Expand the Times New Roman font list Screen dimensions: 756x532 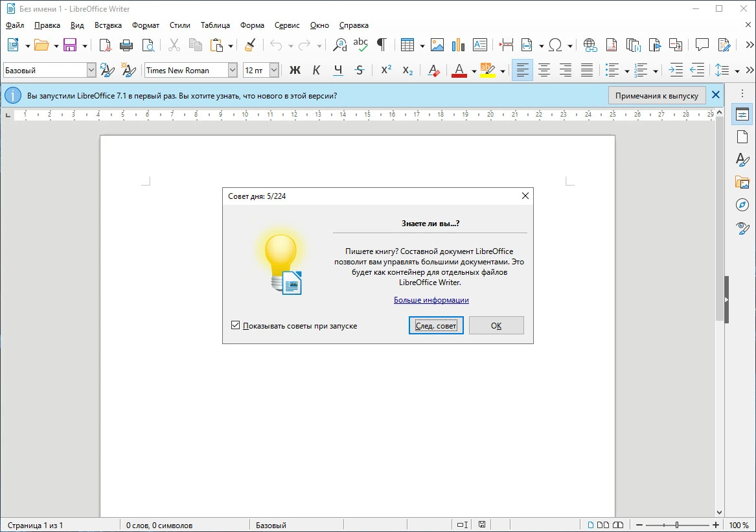233,71
